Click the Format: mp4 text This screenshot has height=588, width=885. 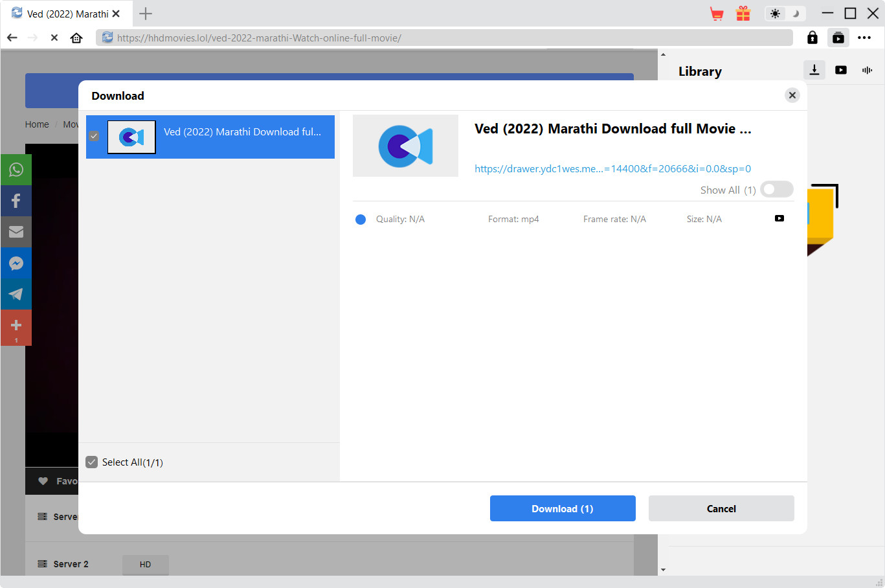click(513, 219)
